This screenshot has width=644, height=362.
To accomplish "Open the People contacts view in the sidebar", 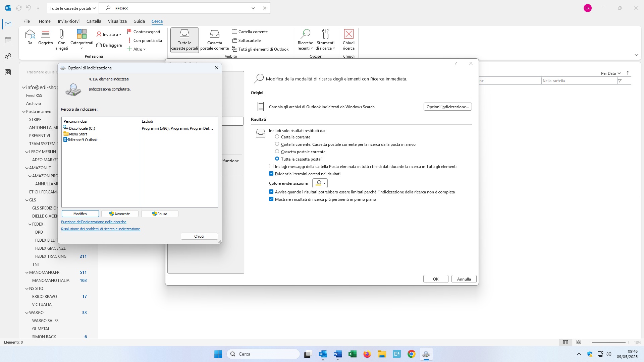I will click(x=8, y=56).
